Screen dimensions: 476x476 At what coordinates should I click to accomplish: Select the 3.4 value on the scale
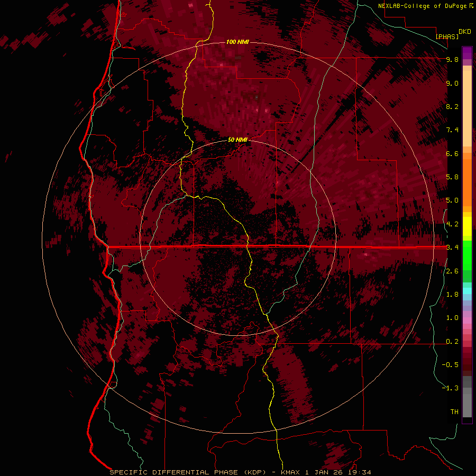(x=452, y=248)
